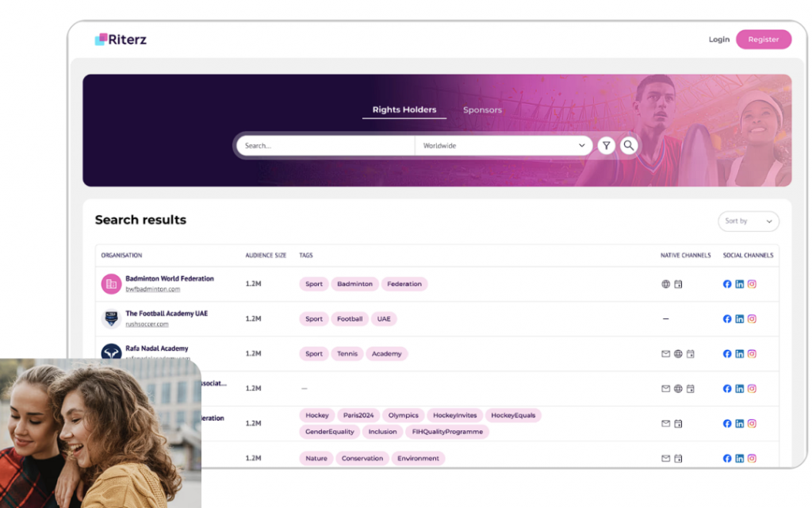Open the rushsoccer.com link
812x508 pixels.
tap(147, 324)
